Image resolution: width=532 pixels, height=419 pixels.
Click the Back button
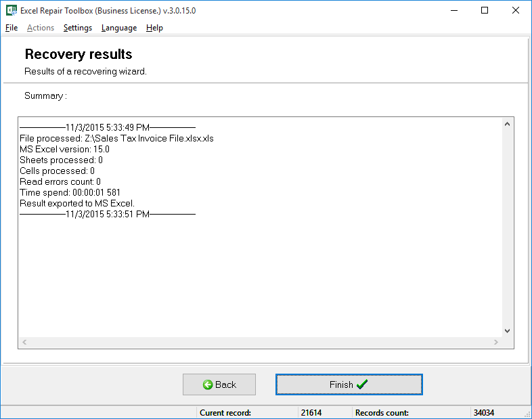pyautogui.click(x=219, y=384)
